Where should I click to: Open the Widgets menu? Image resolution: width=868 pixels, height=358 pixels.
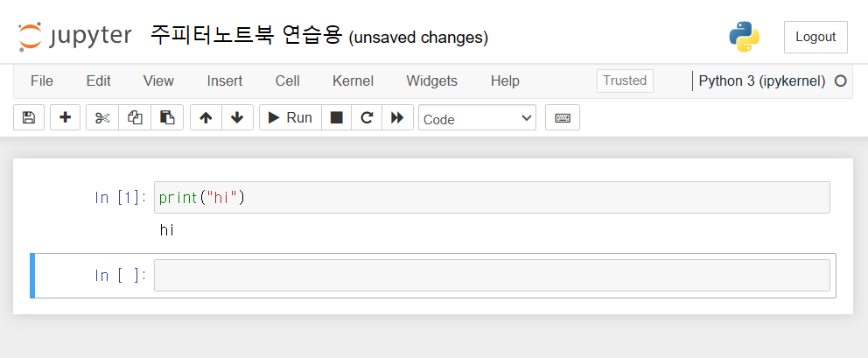point(431,81)
